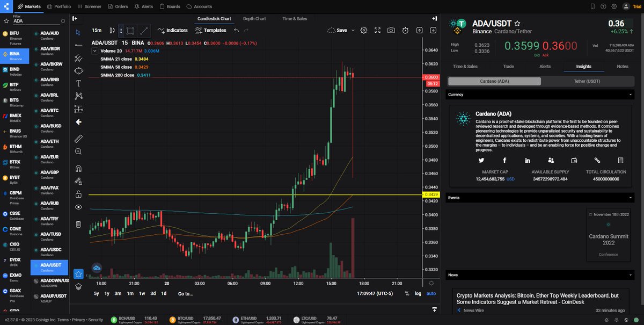Screen dimensions: 644x325
Task: Open the Save dropdown arrow
Action: point(353,31)
